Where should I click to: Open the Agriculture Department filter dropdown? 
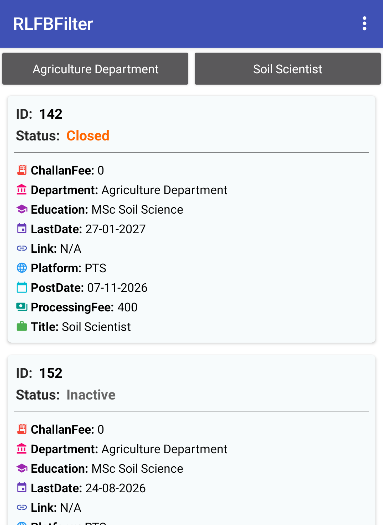point(95,69)
